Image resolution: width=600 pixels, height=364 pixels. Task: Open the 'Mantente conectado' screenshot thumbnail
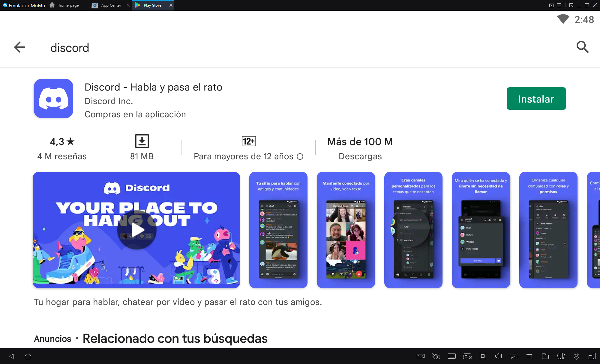(x=346, y=230)
